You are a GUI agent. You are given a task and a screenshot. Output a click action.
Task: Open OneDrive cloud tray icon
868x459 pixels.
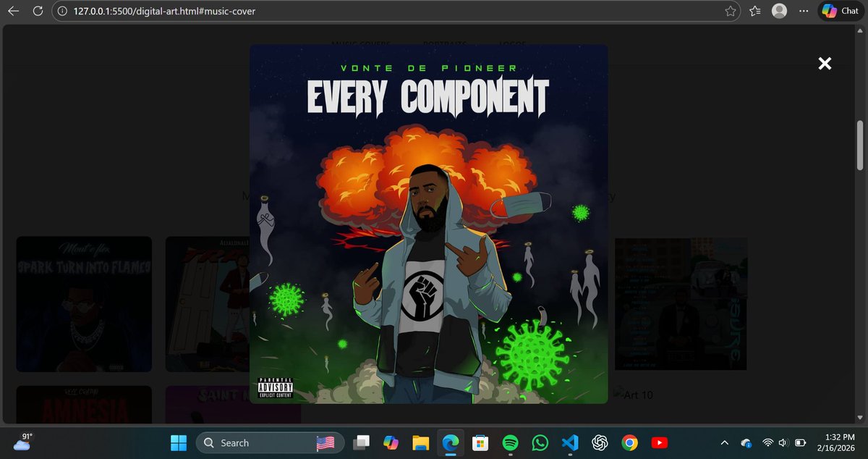pyautogui.click(x=747, y=442)
